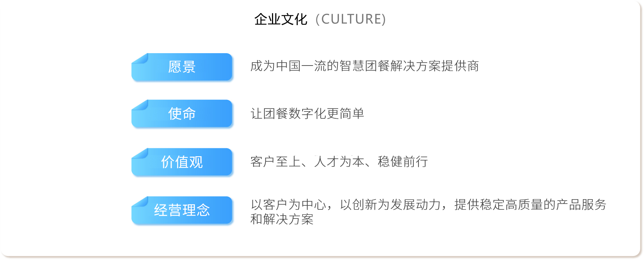
Task: Click the folded corner on 价值观 tag
Action: [x=141, y=154]
